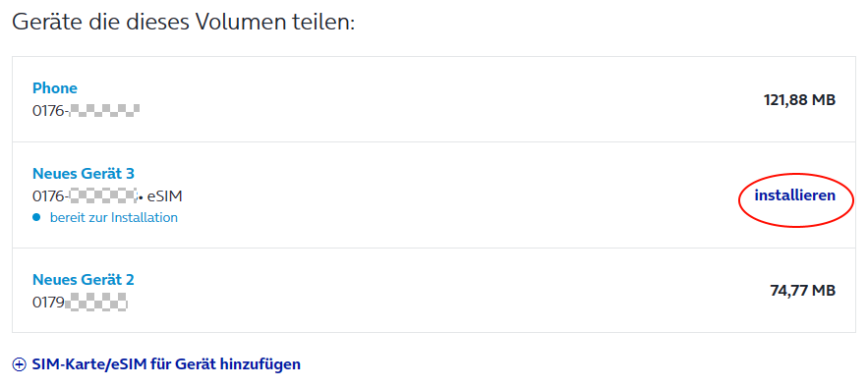
Task: Click the pixelated digits of the 0179 number
Action: pos(95,303)
